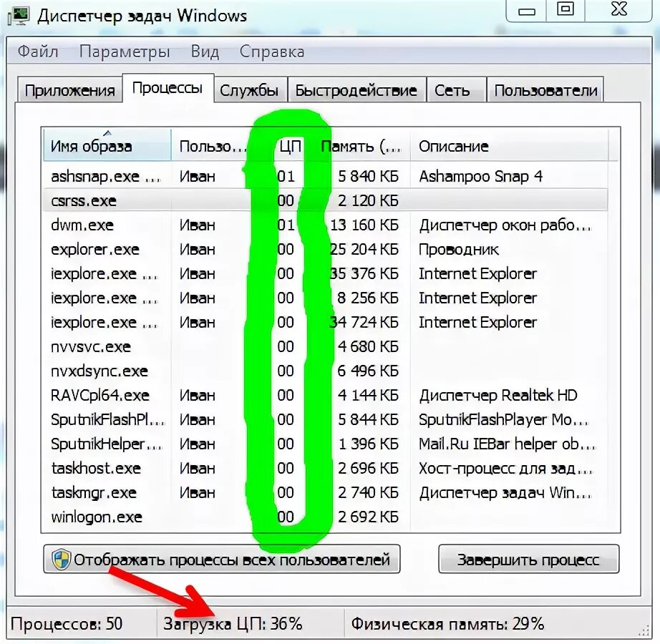Viewport: 660px width, 644px height.
Task: Minimize the Task Manager window
Action: [x=526, y=10]
